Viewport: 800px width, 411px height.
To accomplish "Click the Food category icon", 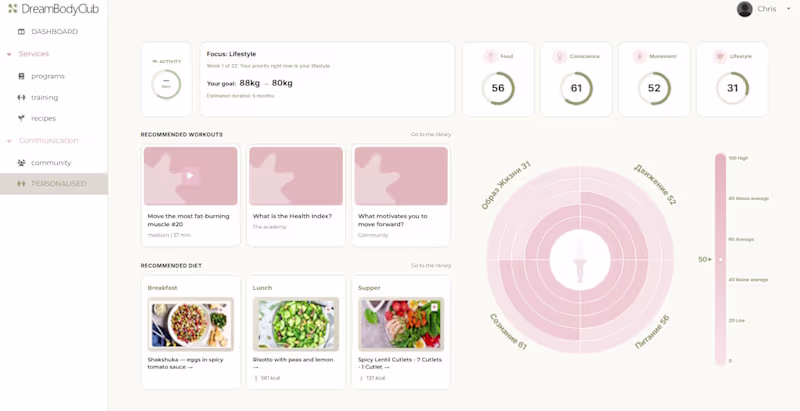I will coord(490,57).
